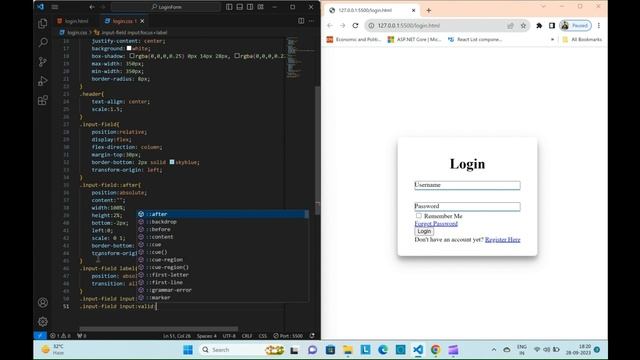Choose the ::marker autocomplete suggestion
Viewport: 640px width, 360px height.
(222, 298)
